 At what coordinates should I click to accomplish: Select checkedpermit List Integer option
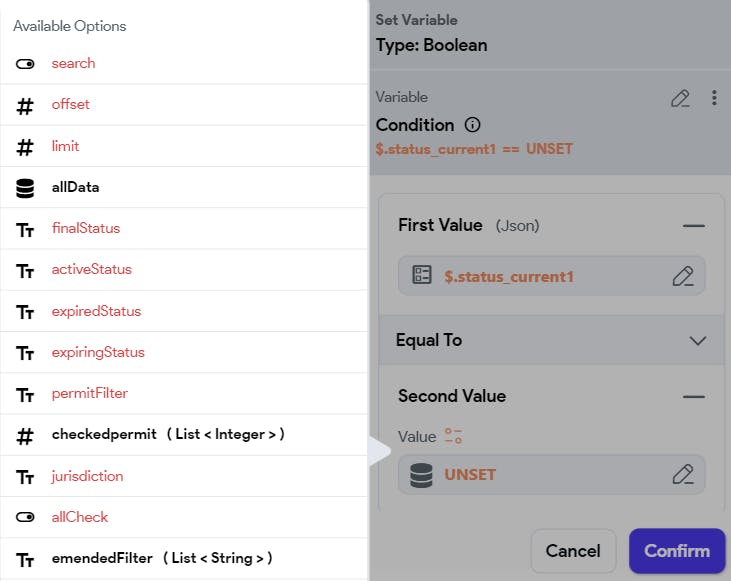pos(168,435)
